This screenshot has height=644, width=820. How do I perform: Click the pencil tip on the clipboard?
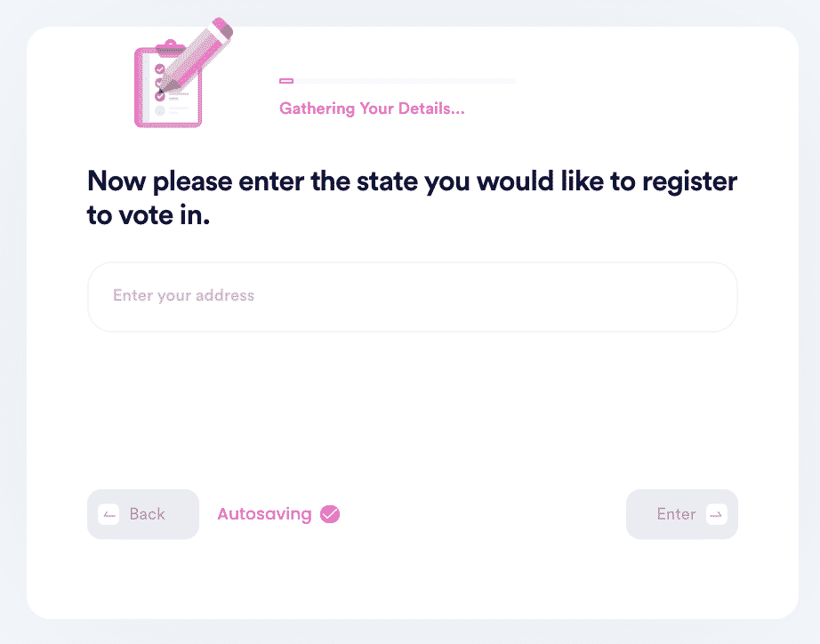(x=162, y=93)
